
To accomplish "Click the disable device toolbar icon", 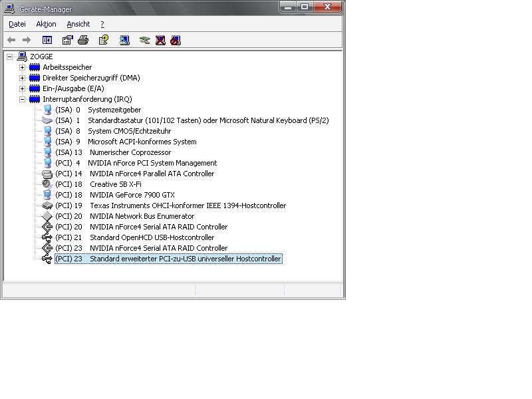I will pyautogui.click(x=176, y=40).
